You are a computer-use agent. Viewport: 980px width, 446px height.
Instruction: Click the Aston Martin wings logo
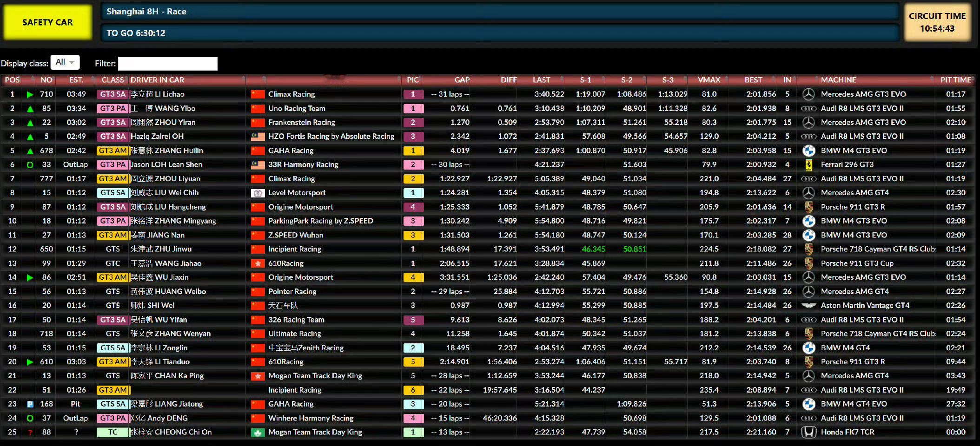click(x=808, y=305)
